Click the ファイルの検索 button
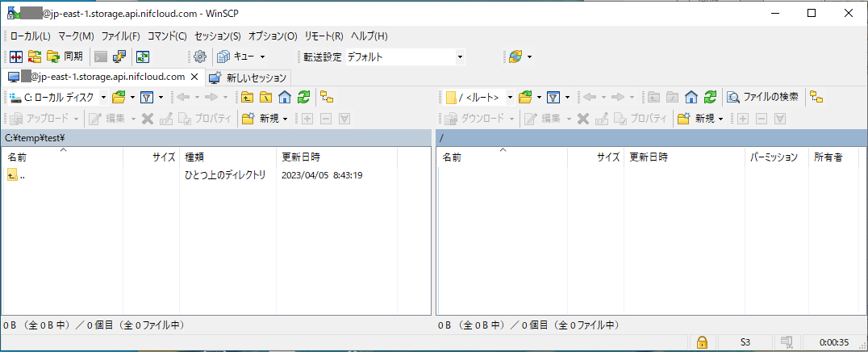The height and width of the screenshot is (352, 868). [763, 98]
